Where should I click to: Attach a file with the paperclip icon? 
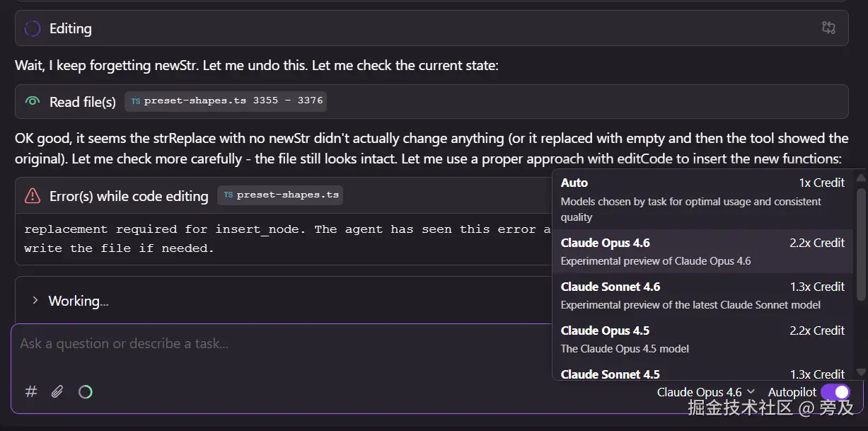[x=57, y=391]
